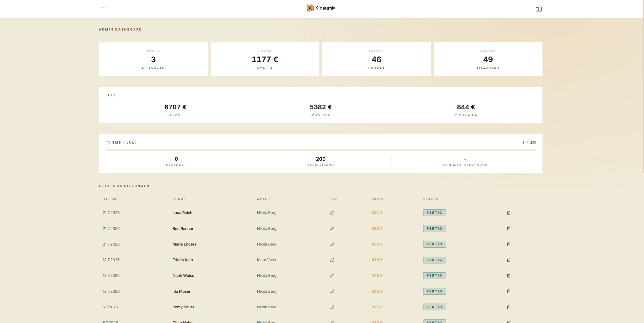This screenshot has height=323, width=644.
Task: Click the TYP column header
Action: (x=333, y=199)
